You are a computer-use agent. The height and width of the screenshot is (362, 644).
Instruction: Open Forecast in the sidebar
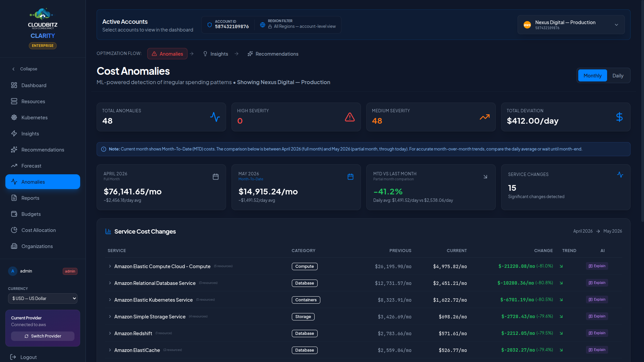pos(43,166)
